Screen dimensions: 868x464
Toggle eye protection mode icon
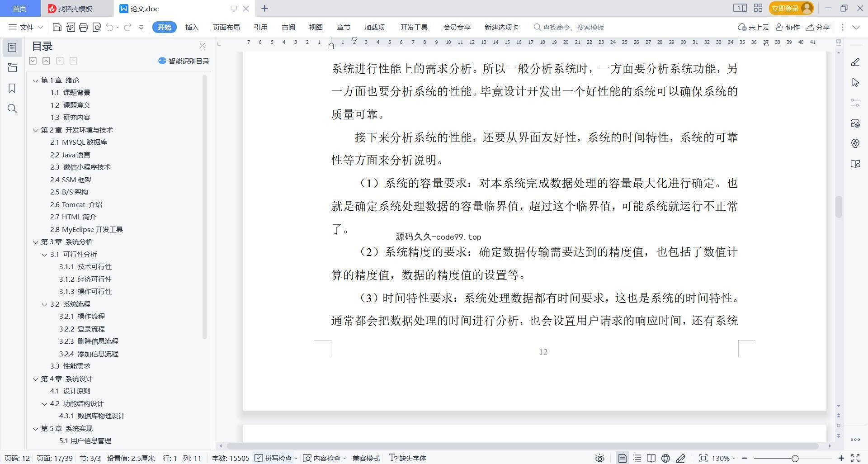click(x=599, y=458)
